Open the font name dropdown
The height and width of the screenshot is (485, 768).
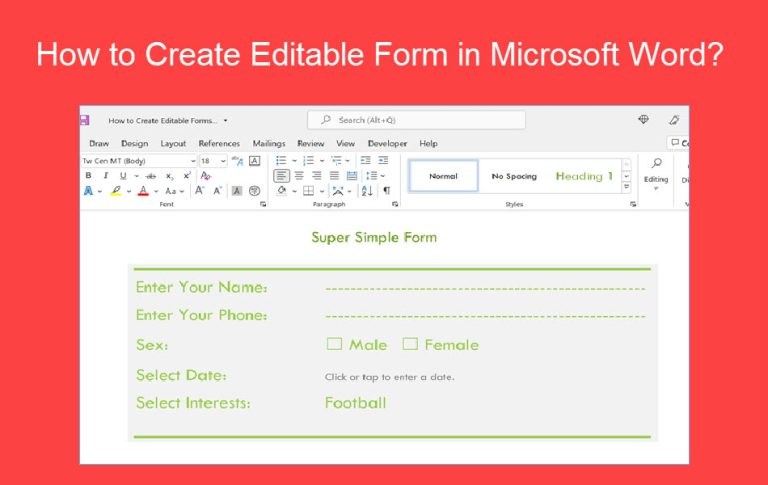click(192, 161)
